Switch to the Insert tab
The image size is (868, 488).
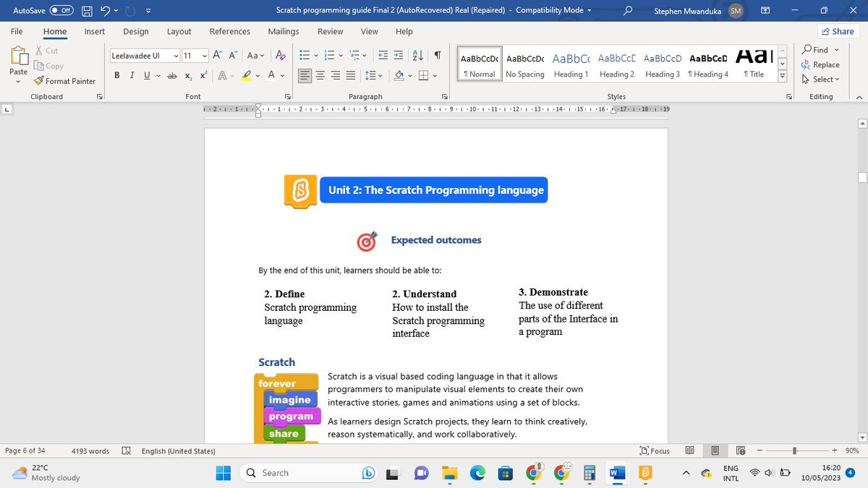coord(94,31)
